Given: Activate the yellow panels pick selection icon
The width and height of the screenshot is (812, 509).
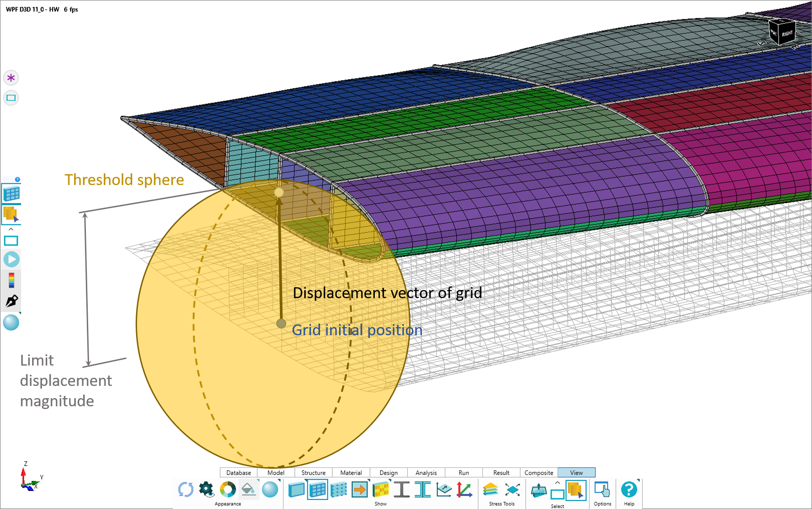Looking at the screenshot, I should click(x=576, y=490).
